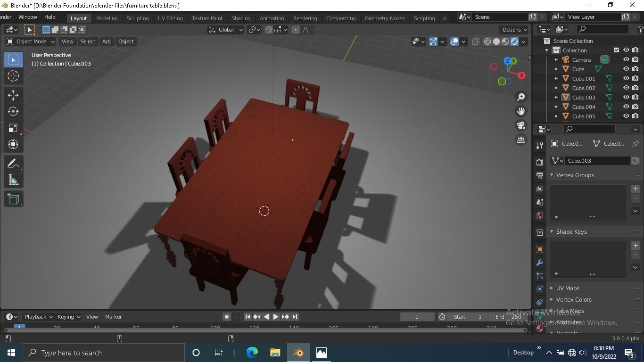Viewport: 644px width, 362px height.
Task: Toggle snapping magnet icon
Action: coord(269,30)
